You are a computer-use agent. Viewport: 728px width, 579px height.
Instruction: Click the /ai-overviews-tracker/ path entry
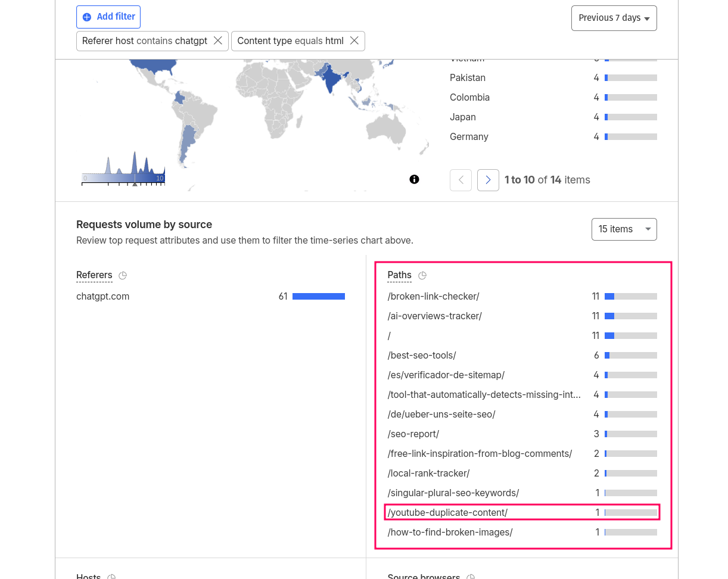434,316
